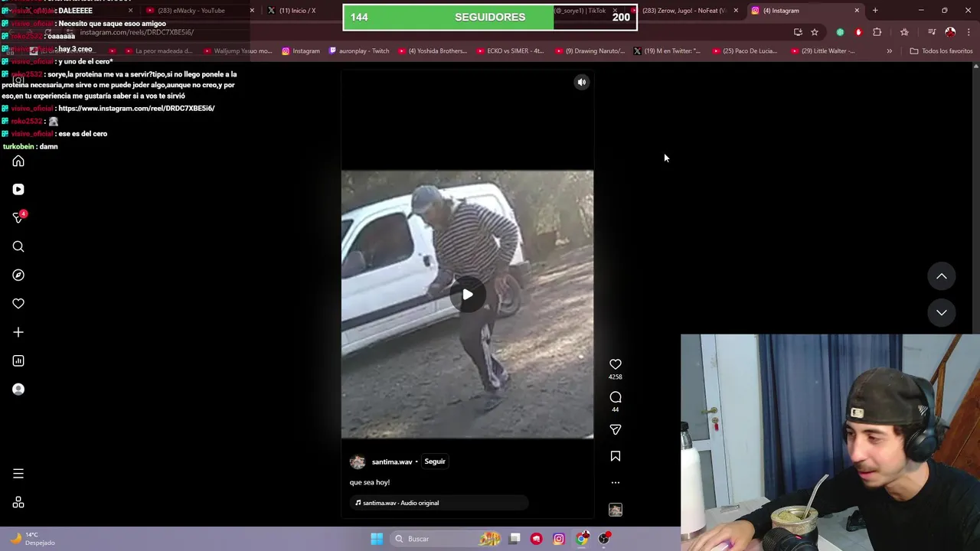Screen dimensions: 980x551
Task: Open the reel's three-dot options
Action: click(x=616, y=483)
